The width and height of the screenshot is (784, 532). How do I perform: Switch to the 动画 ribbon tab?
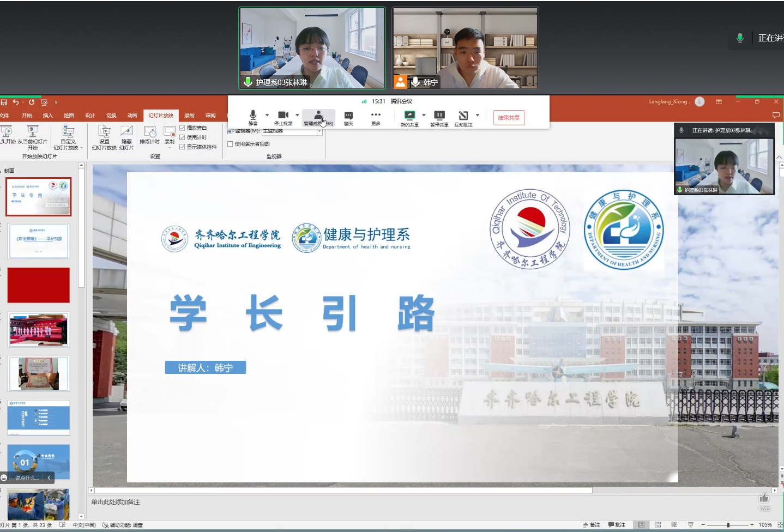point(132,116)
